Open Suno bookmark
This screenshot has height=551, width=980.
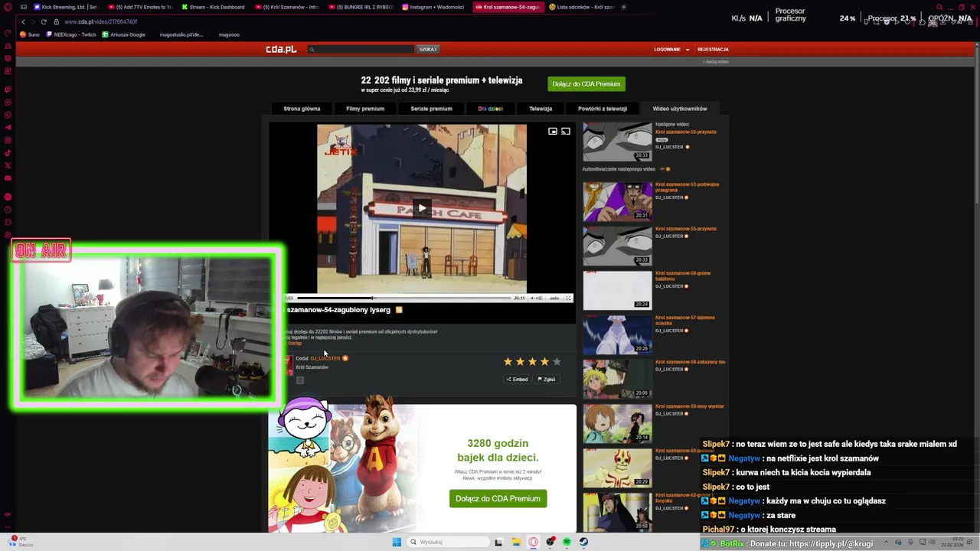(x=30, y=34)
